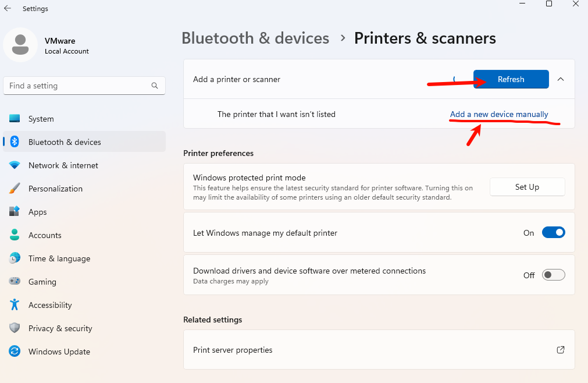Enable download drivers over metered connections

[x=553, y=275]
